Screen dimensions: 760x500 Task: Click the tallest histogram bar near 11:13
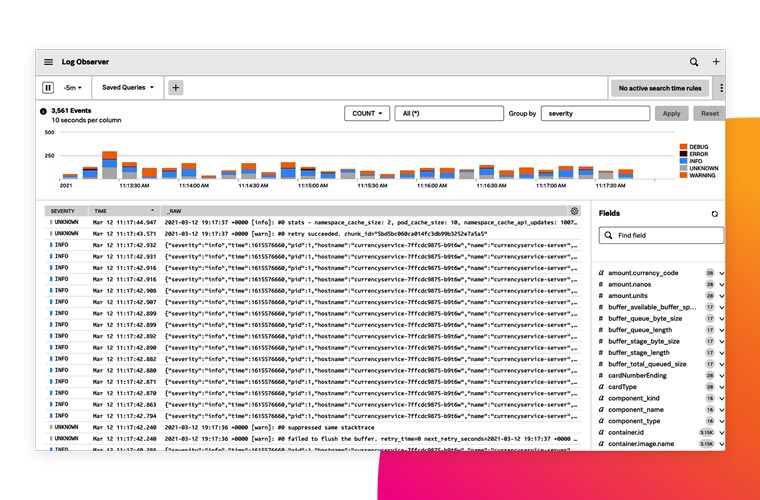110,165
